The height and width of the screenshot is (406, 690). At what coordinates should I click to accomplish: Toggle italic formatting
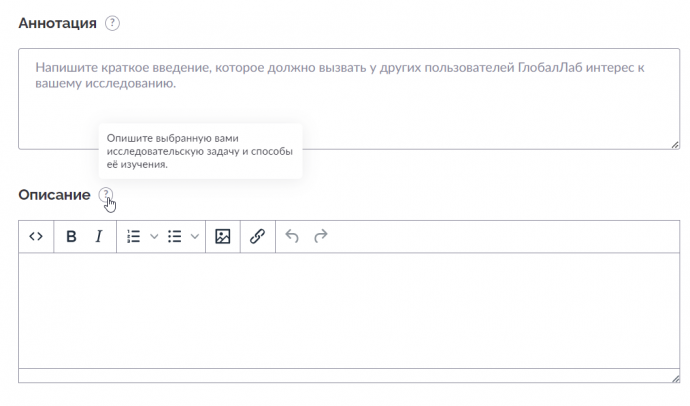click(x=99, y=237)
